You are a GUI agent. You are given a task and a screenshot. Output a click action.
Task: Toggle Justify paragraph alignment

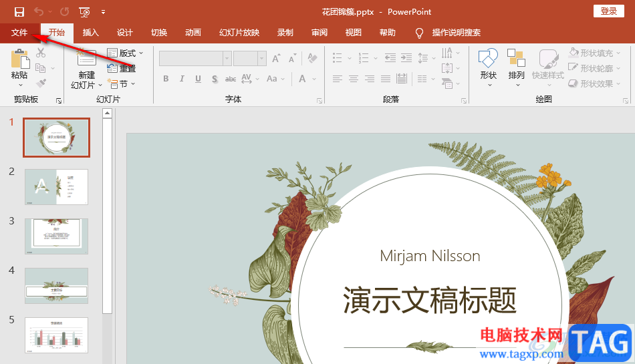click(386, 79)
